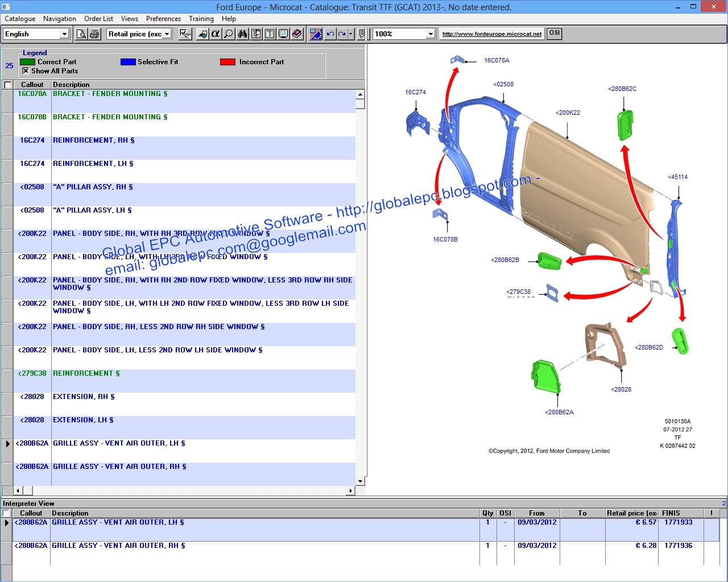This screenshot has height=582, width=728.
Task: Click the print preview icon
Action: (x=81, y=34)
